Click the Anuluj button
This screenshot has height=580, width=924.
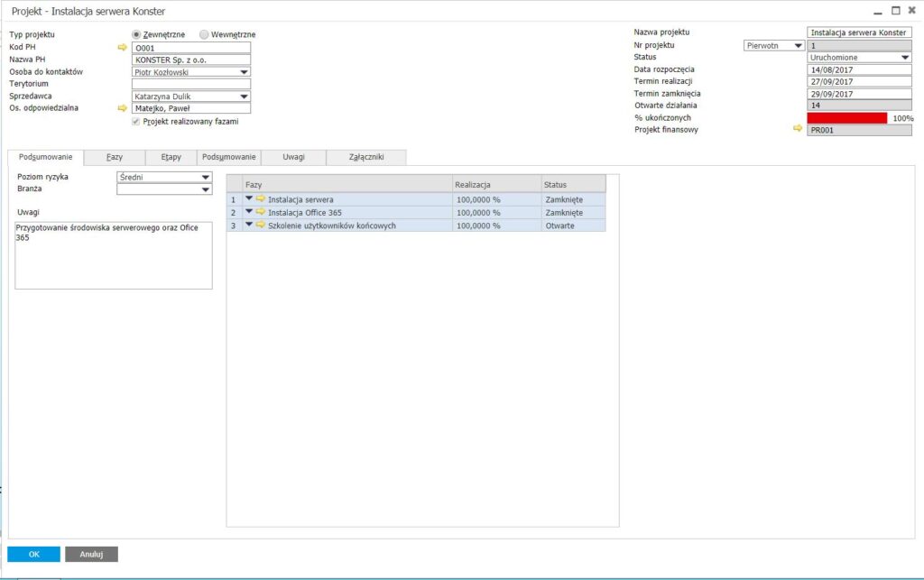[91, 554]
